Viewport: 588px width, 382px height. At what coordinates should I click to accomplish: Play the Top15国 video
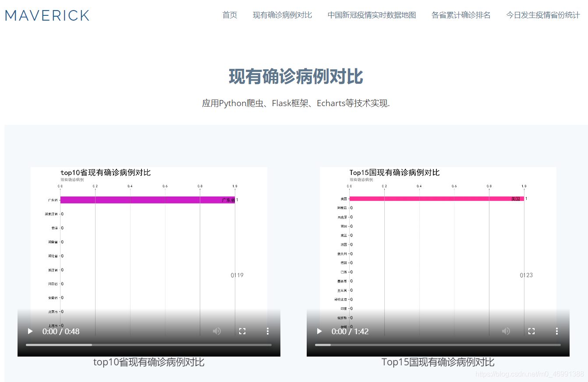319,331
